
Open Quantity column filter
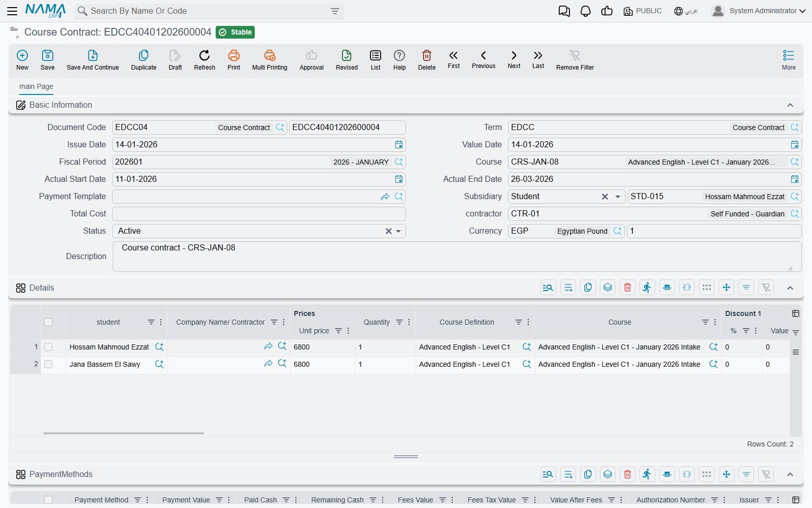point(399,322)
